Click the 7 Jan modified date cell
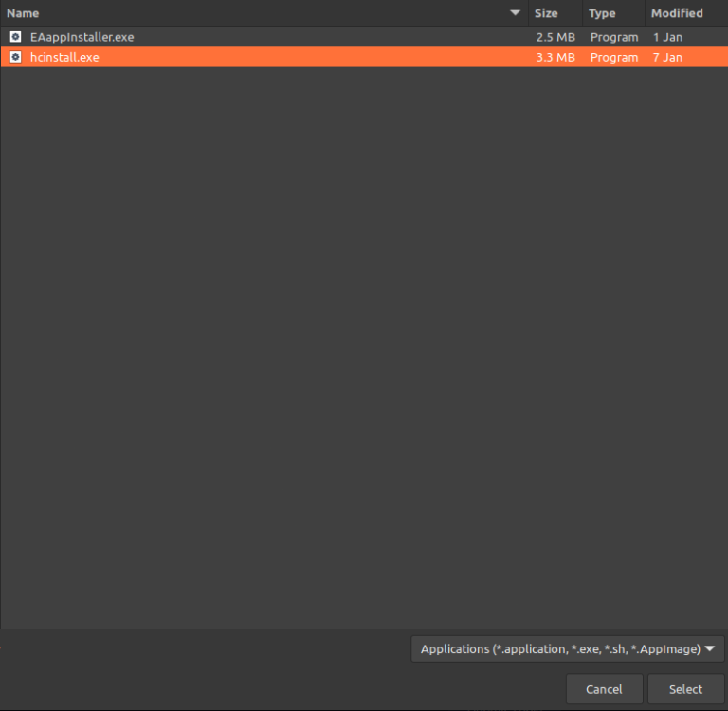Viewport: 728px width, 711px height. (x=667, y=57)
